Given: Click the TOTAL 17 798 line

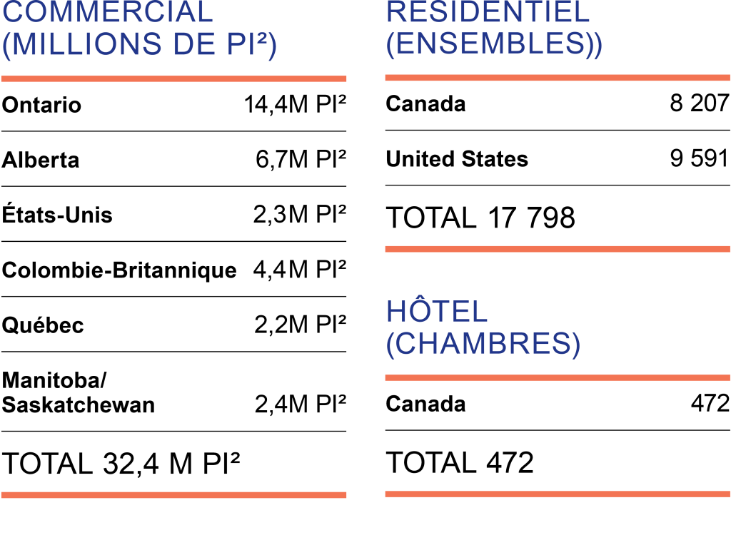Looking at the screenshot, I should click(480, 218).
